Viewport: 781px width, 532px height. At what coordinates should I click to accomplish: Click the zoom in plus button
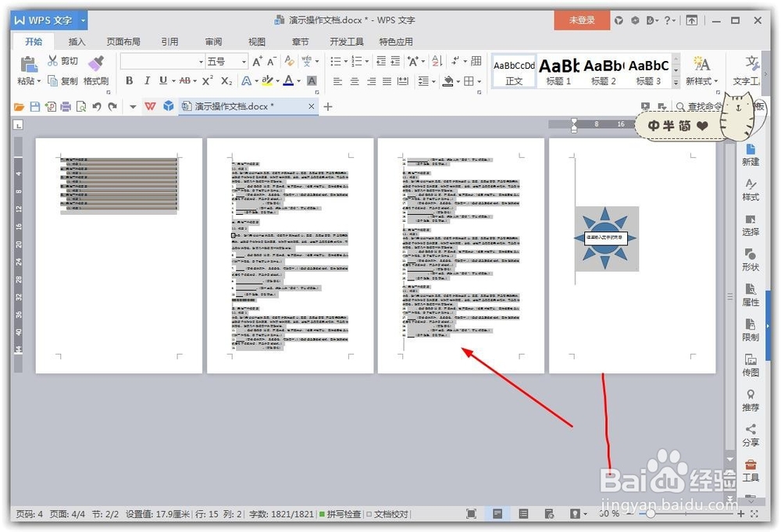741,513
